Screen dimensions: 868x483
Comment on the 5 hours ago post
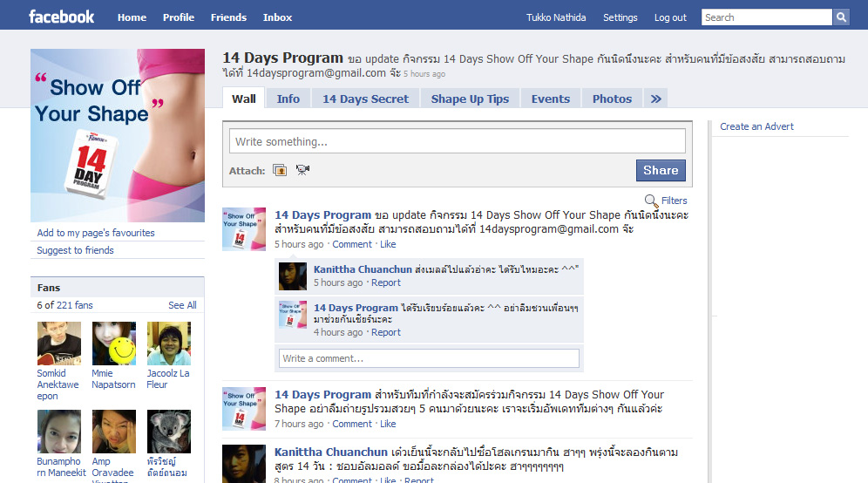pyautogui.click(x=352, y=244)
